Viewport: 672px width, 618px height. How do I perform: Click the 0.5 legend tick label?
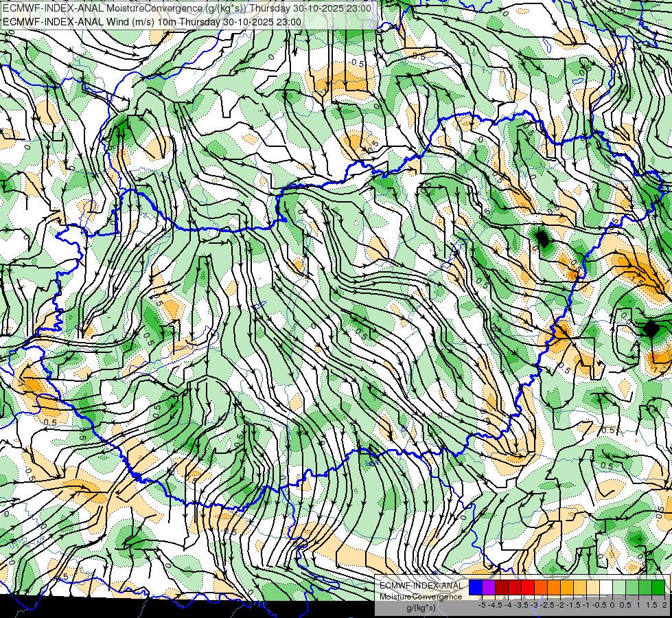(x=625, y=606)
